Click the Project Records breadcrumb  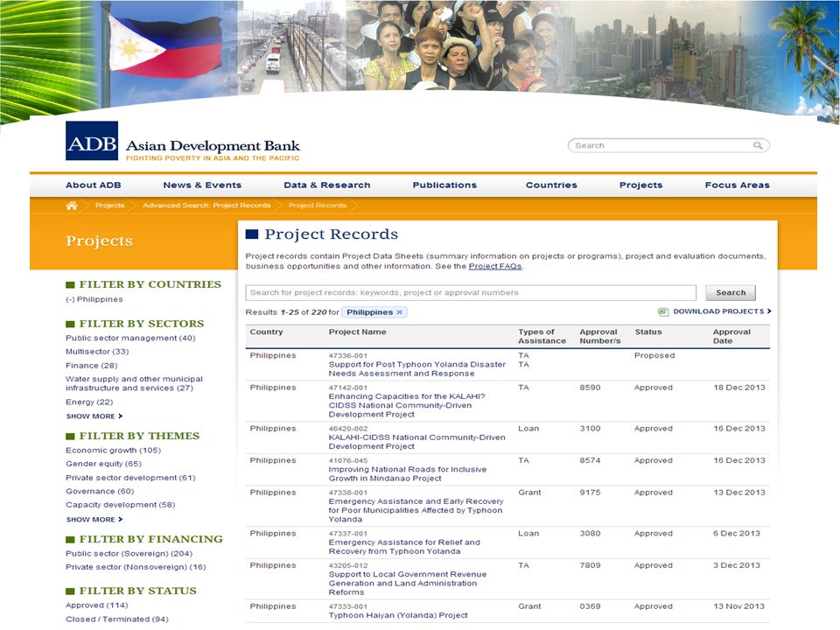(317, 206)
